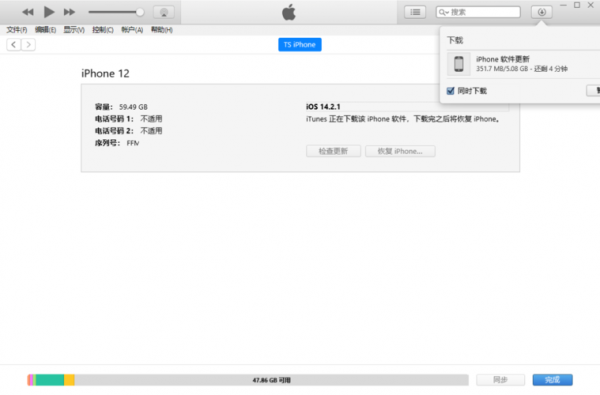600x395 pixels.
Task: Open the 文件(F) menu
Action: click(16, 30)
